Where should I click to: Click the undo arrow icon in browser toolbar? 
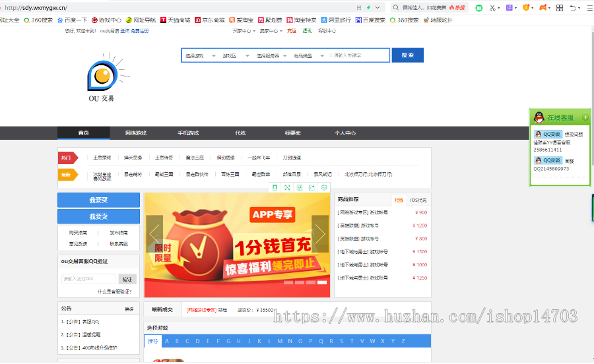(x=573, y=7)
